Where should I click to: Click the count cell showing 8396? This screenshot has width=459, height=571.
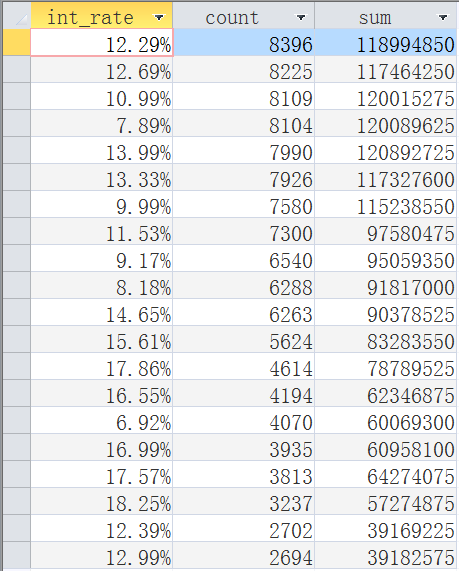pos(244,42)
